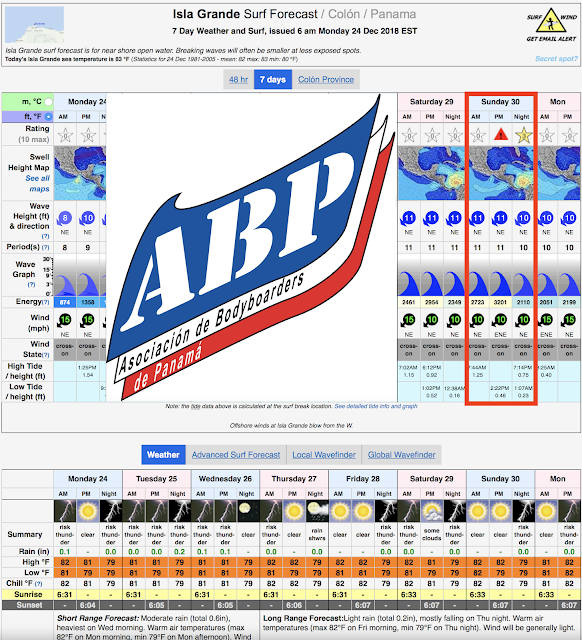Click Monday high tide time 1:25PM

(88, 367)
